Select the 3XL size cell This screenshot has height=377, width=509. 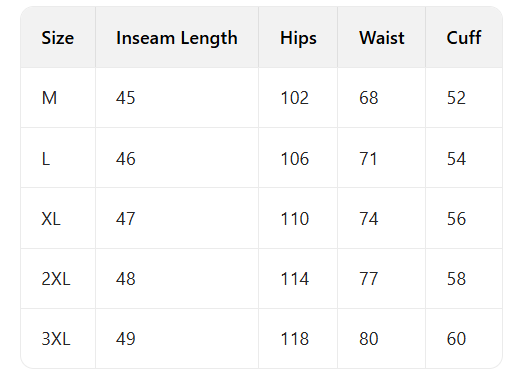[56, 339]
